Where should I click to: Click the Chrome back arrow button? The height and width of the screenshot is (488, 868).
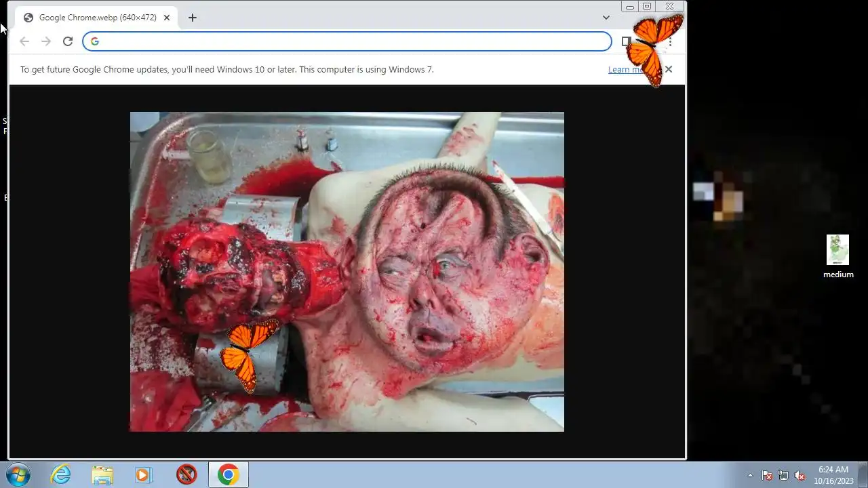pyautogui.click(x=24, y=41)
